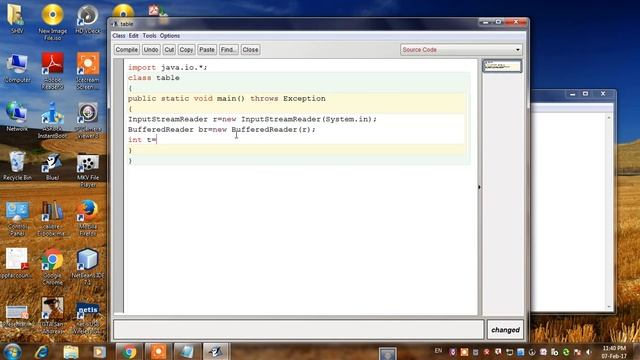Collapse the side panel divider arrow
Viewport: 640px width, 360px height.
[x=479, y=187]
